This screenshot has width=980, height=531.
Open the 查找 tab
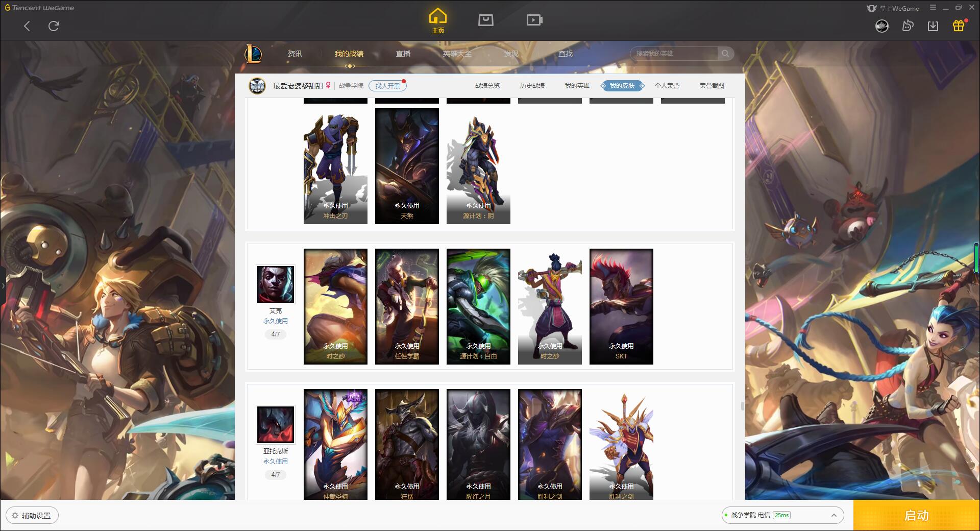click(566, 54)
